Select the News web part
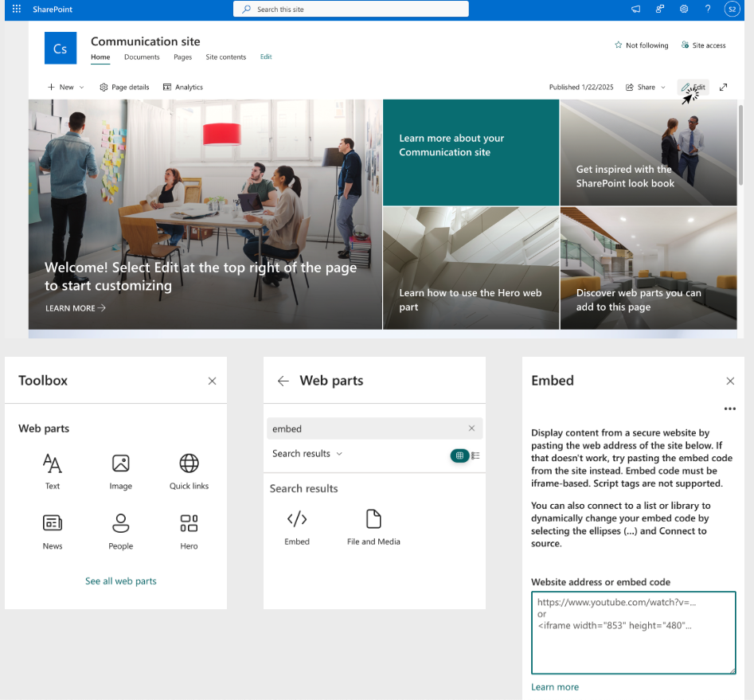This screenshot has width=754, height=700. coord(53,532)
